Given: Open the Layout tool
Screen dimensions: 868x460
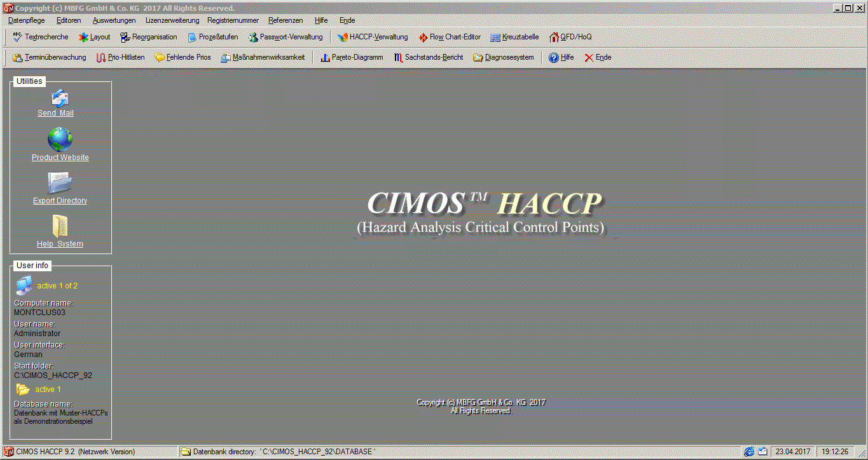Looking at the screenshot, I should click(94, 37).
